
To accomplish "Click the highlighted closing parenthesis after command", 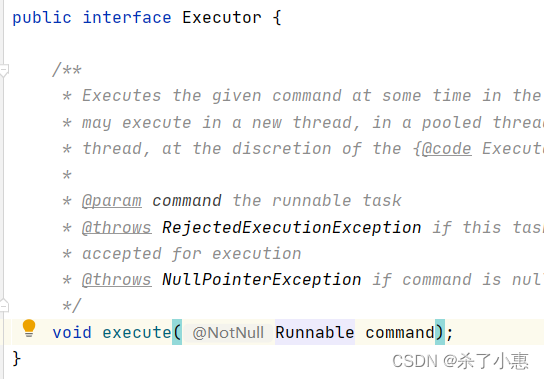I will pyautogui.click(x=440, y=332).
